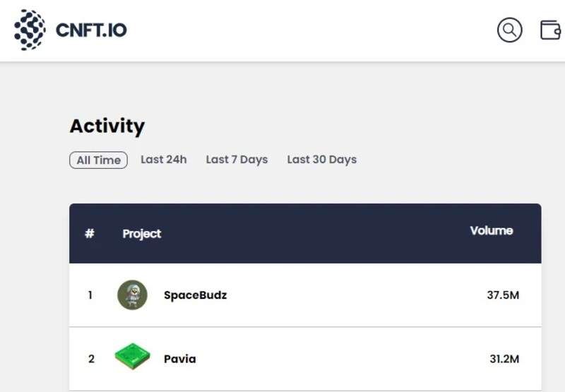Click the Activity page heading
Screen dimensions: 565x392
(107, 126)
